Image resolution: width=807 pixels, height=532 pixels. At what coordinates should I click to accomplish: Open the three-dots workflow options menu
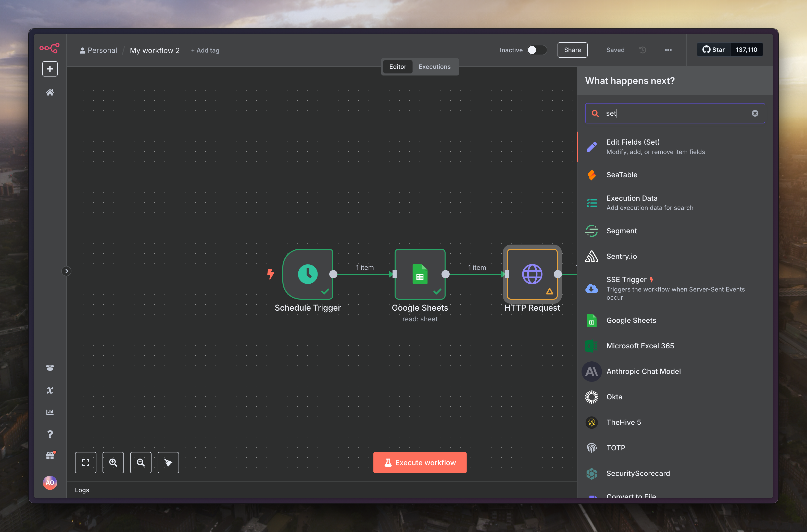point(668,50)
